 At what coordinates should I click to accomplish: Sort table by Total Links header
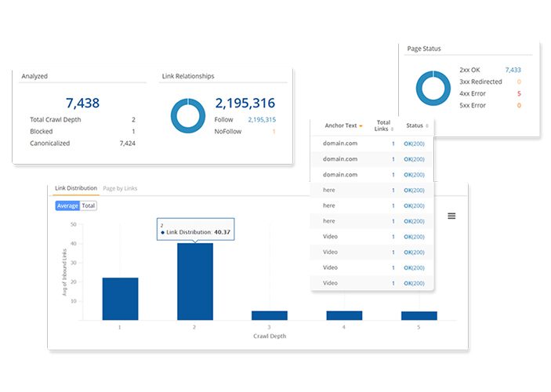click(x=382, y=125)
